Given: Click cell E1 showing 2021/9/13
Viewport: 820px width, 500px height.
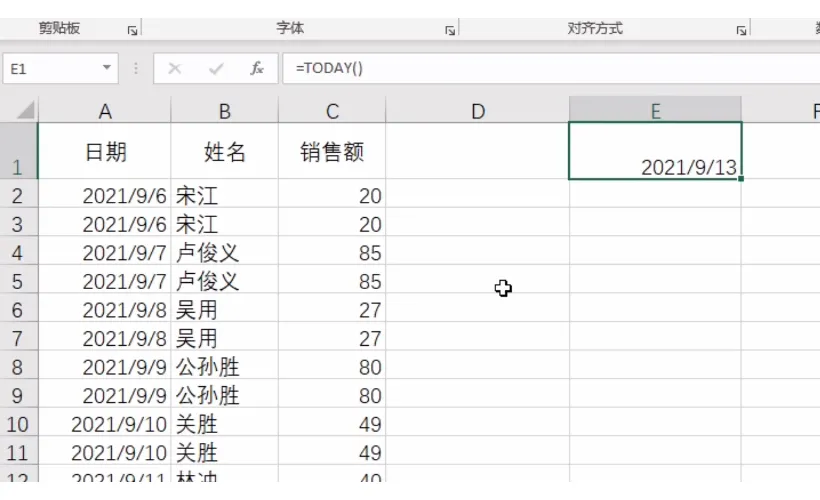Looking at the screenshot, I should tap(655, 151).
